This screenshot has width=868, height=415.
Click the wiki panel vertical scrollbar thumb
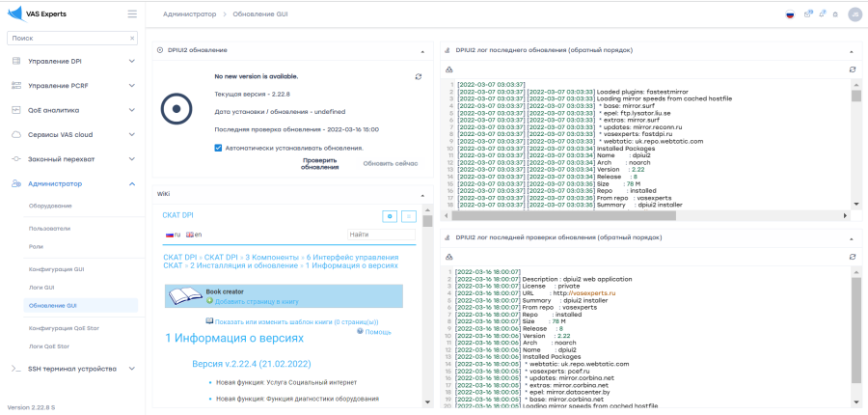point(427,221)
